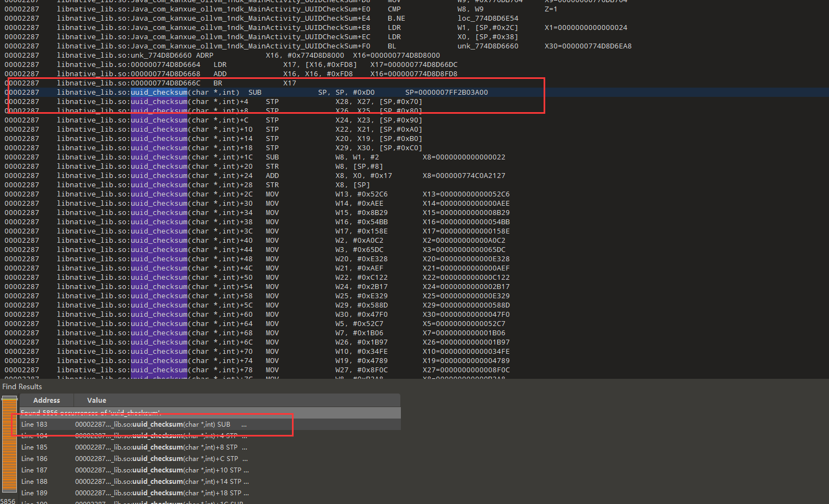This screenshot has width=829, height=504.
Task: Click the X2=000000000000A0C2 register value
Action: (464, 240)
